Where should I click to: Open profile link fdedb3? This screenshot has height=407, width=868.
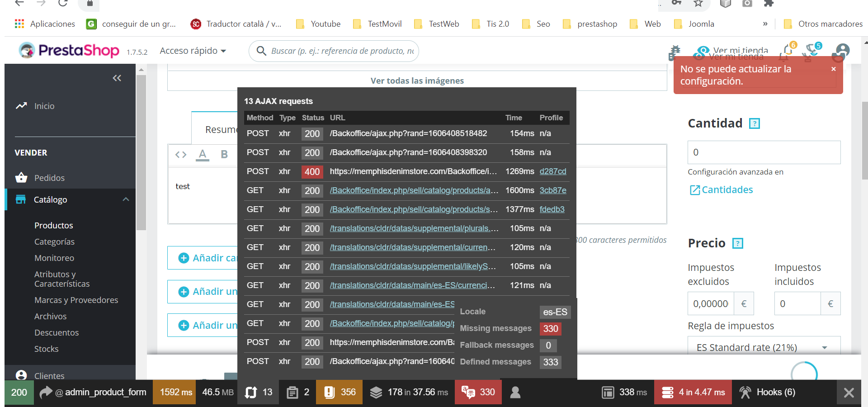pyautogui.click(x=552, y=209)
